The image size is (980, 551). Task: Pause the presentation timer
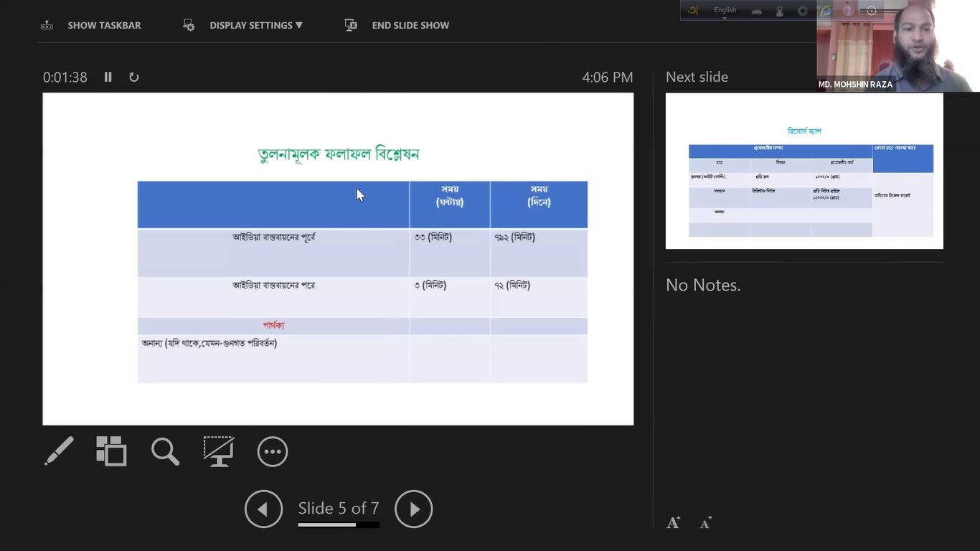(x=108, y=77)
